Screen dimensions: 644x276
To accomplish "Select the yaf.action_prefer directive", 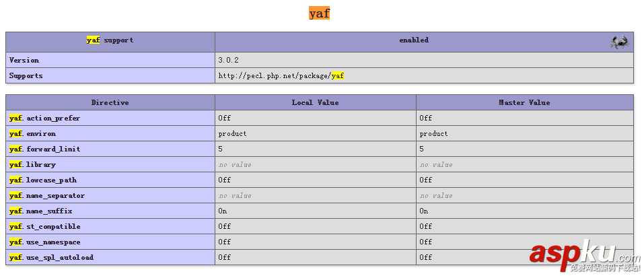I will tap(45, 118).
